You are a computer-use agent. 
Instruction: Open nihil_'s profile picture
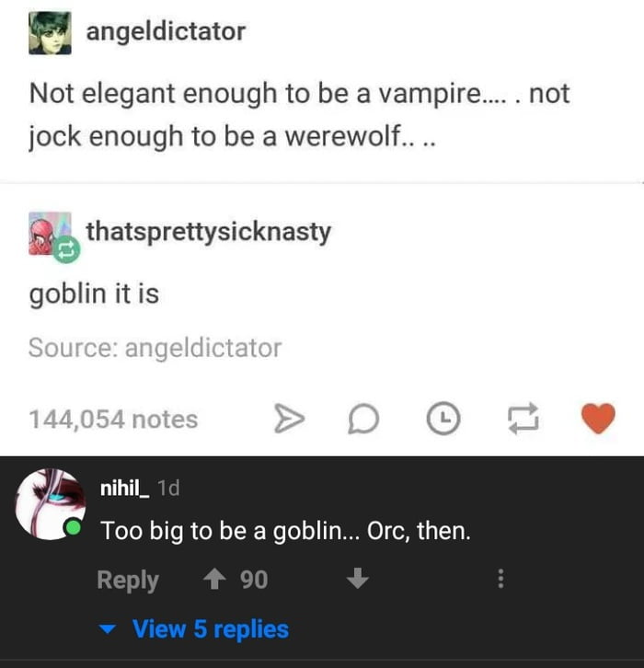tap(51, 504)
